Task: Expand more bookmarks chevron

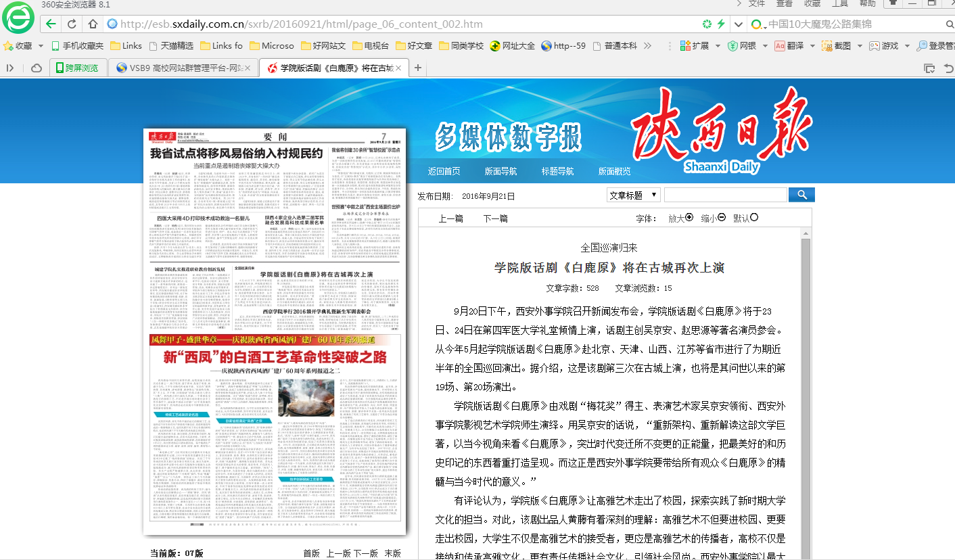Action: [647, 46]
